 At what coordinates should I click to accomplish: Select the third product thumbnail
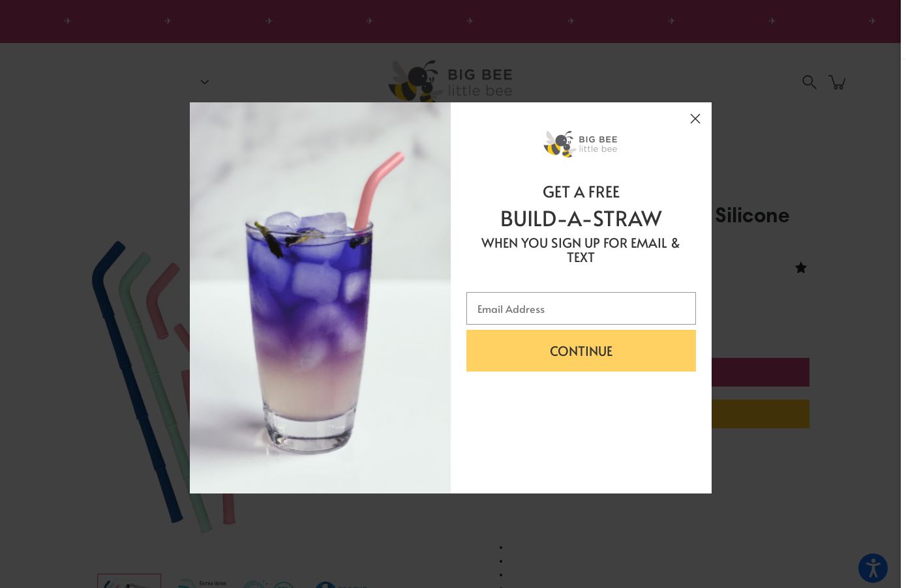click(x=269, y=583)
